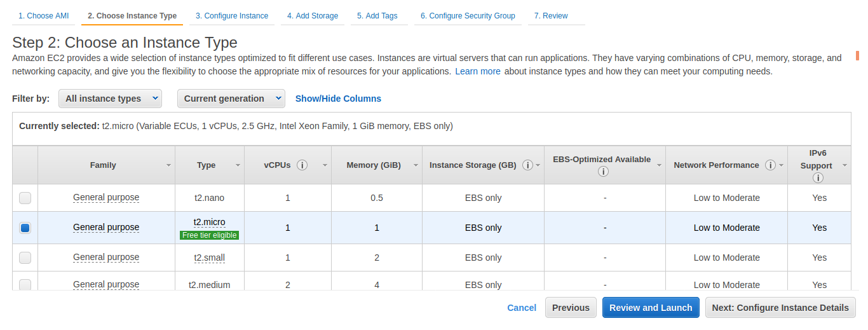Select the t2.nano instance checkbox
This screenshot has width=868, height=330.
[25, 198]
